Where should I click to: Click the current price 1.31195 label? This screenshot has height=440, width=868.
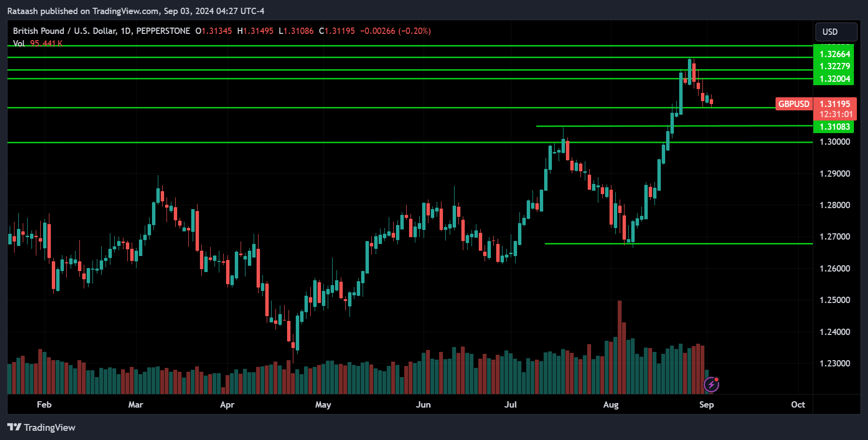click(835, 104)
